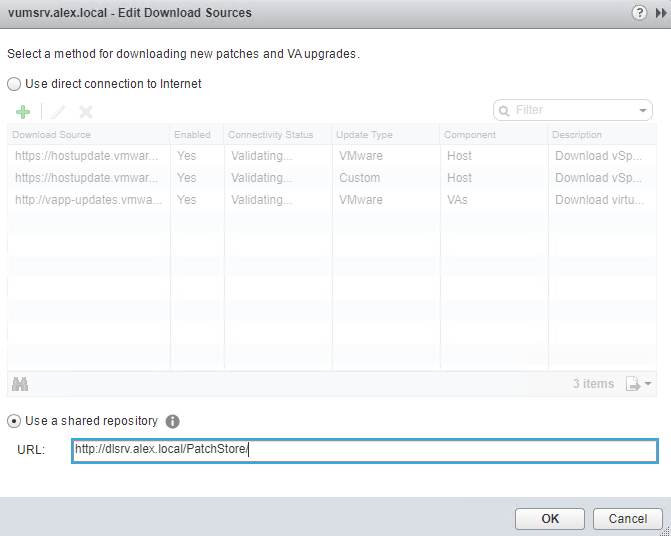This screenshot has width=671, height=536.
Task: Sort by Description column header
Action: point(602,135)
